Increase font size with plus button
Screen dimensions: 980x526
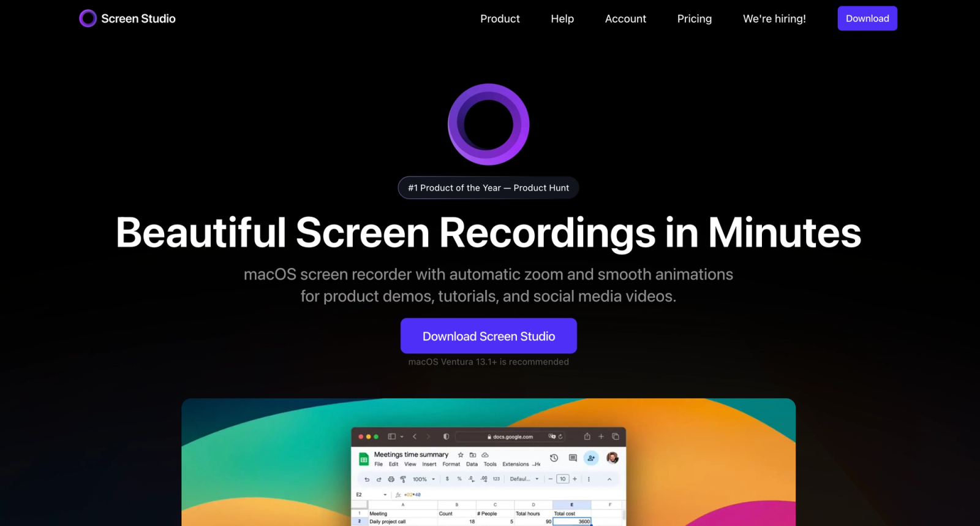(575, 479)
